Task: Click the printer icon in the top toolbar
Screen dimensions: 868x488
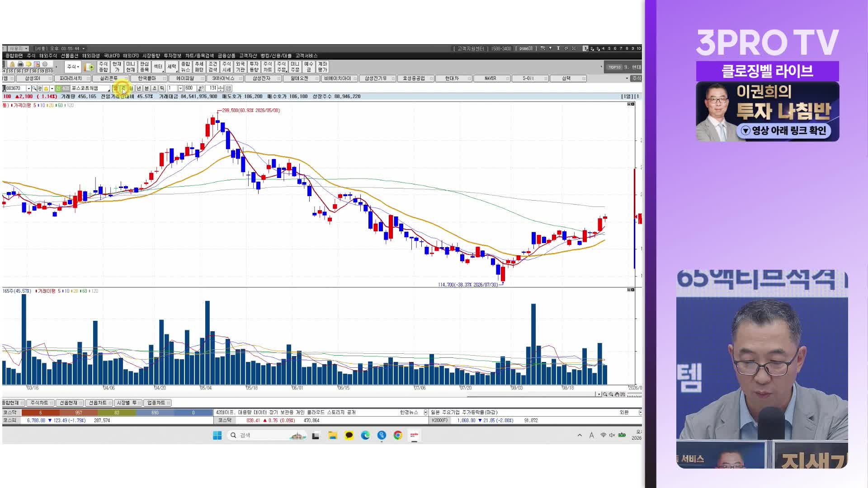Action: point(20,64)
